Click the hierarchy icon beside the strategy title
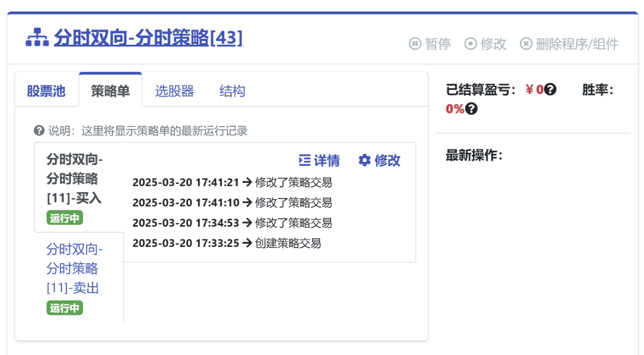The height and width of the screenshot is (355, 644). [x=37, y=38]
